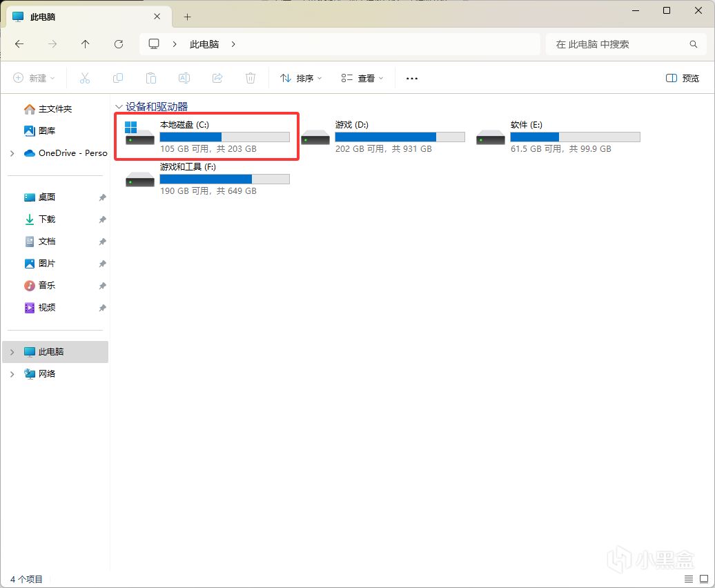Click the Rename icon in toolbar
715x588 pixels.
[x=184, y=79]
